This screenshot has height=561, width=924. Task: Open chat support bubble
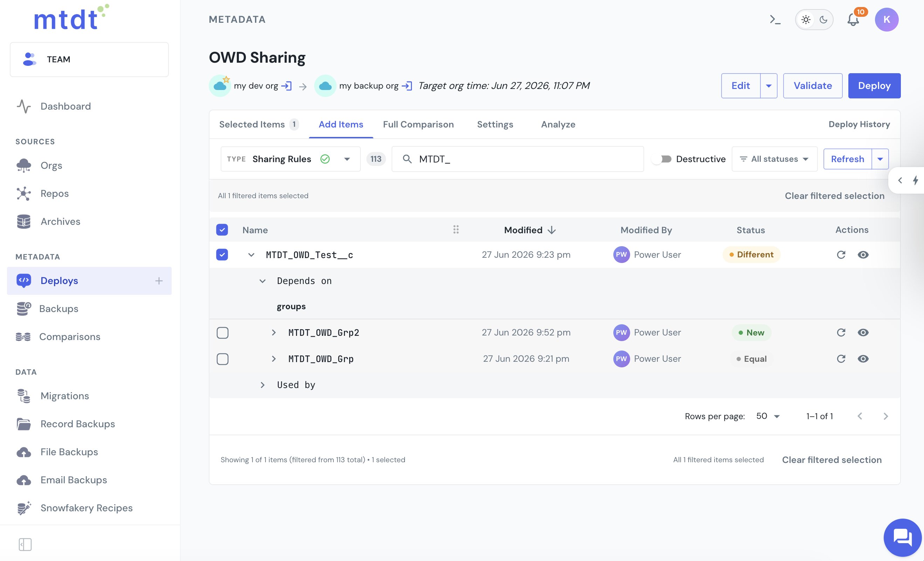point(902,538)
